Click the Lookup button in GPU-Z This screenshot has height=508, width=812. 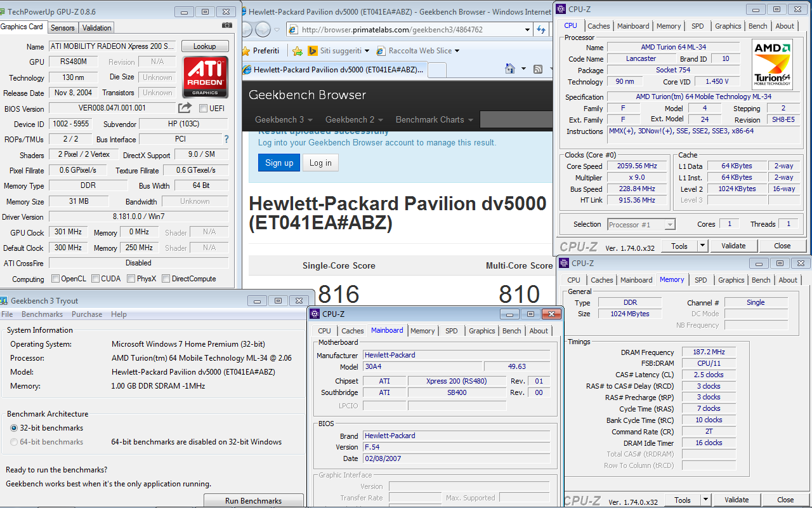pos(205,46)
